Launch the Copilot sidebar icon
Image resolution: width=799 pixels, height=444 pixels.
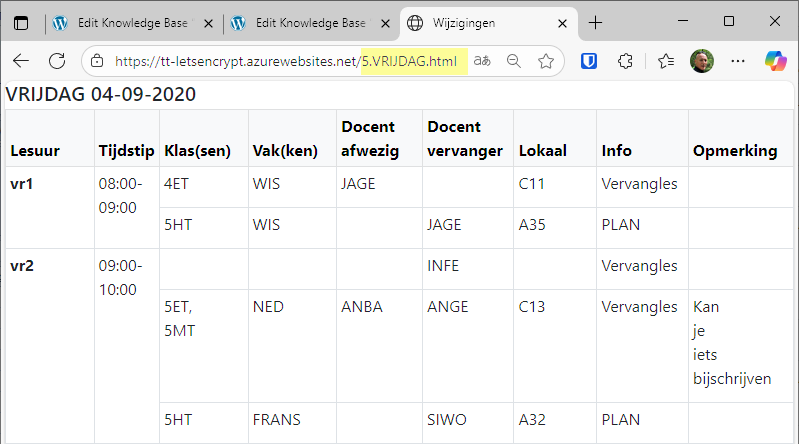tap(776, 61)
